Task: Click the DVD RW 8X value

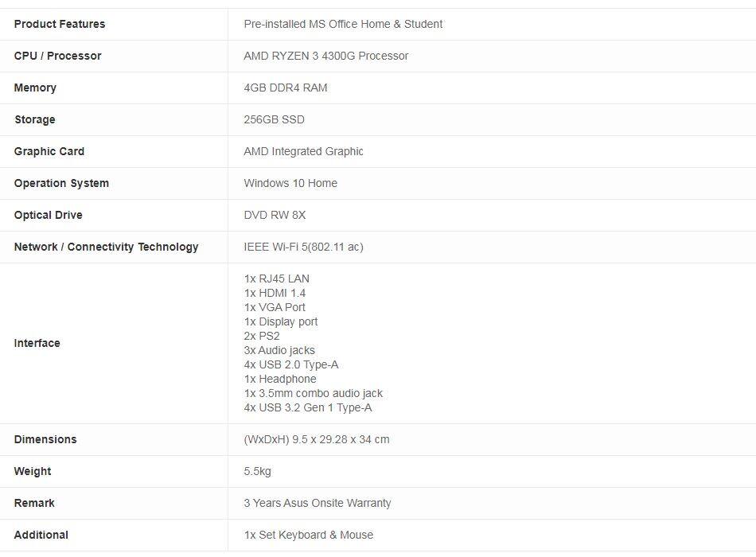Action: 275,215
